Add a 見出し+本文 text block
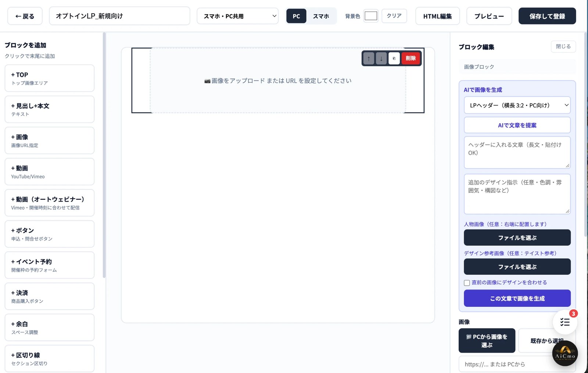 50,109
